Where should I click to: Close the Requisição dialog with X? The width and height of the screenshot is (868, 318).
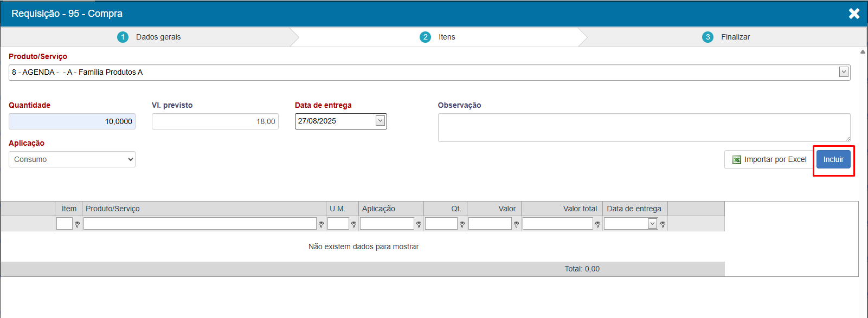(854, 14)
